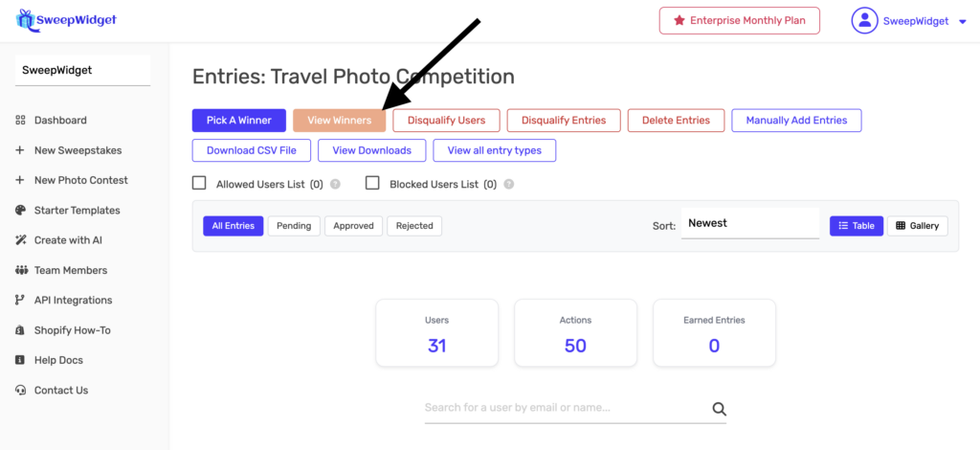Tick the Allowed Users List checkbox
Screen dimensions: 980x450
200,183
